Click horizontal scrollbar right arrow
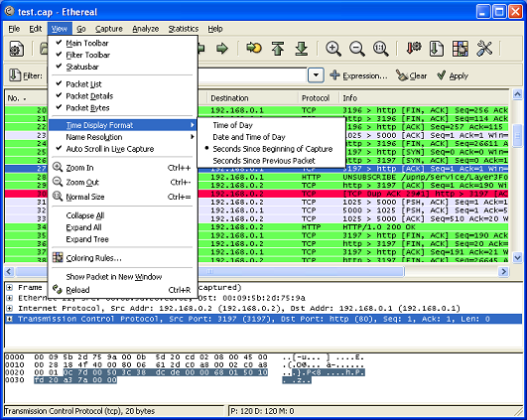The width and height of the screenshot is (527, 420). coord(503,271)
